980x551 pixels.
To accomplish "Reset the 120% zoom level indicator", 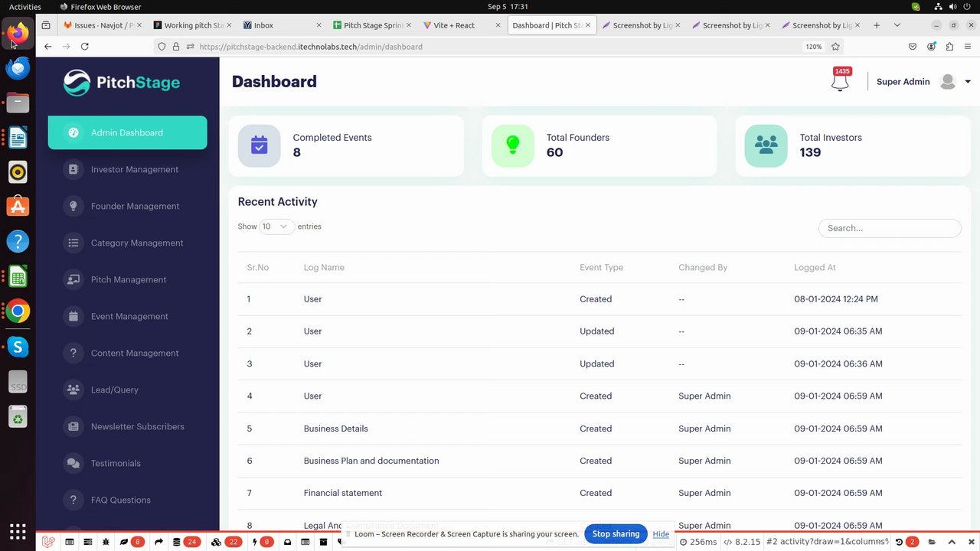I will 813,47.
